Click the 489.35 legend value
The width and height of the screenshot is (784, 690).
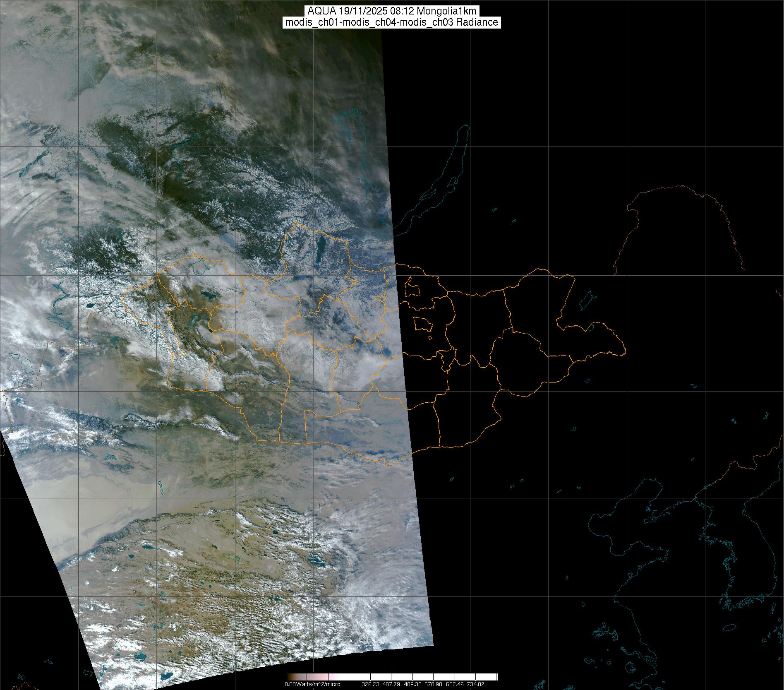coord(412,684)
